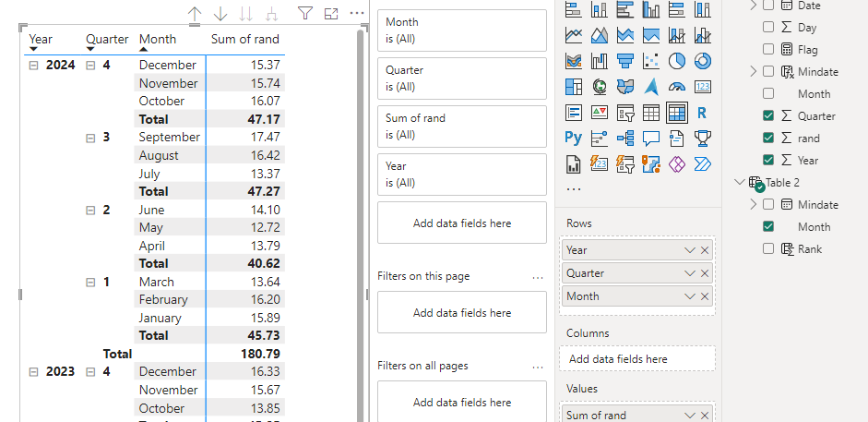Turn on Drill down mode arrow
868x422 pixels.
220,14
